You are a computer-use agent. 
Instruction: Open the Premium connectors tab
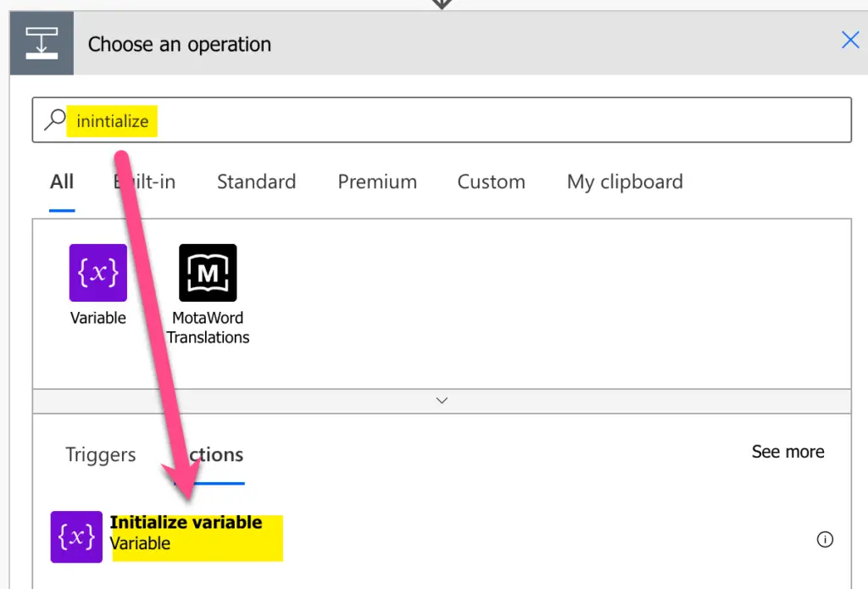click(x=377, y=181)
